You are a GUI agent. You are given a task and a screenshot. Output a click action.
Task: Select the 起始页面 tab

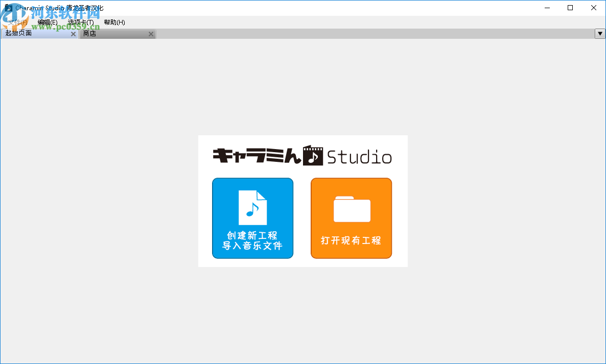31,33
